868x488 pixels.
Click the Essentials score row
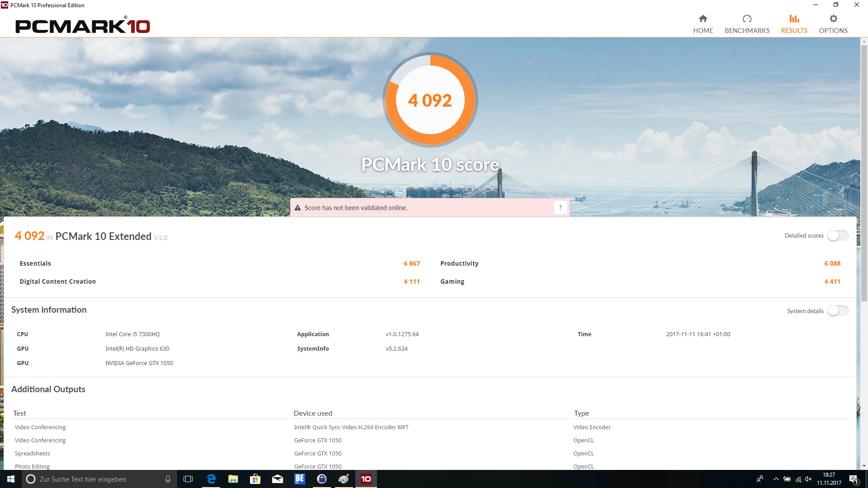pos(219,263)
